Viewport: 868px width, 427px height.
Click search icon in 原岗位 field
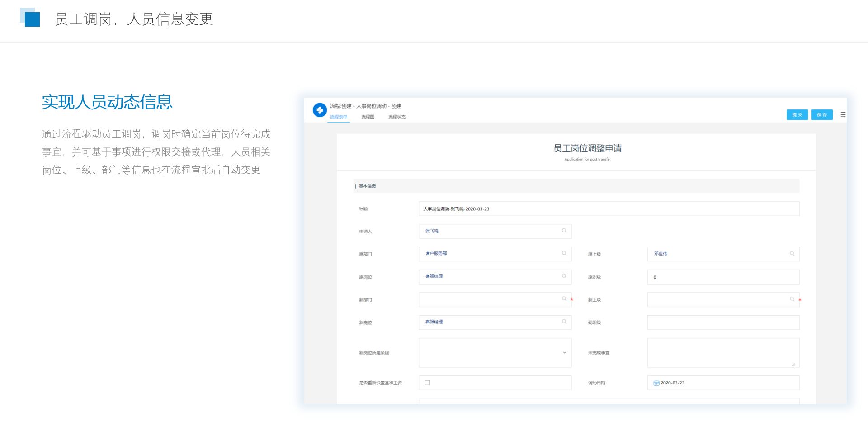pos(564,276)
